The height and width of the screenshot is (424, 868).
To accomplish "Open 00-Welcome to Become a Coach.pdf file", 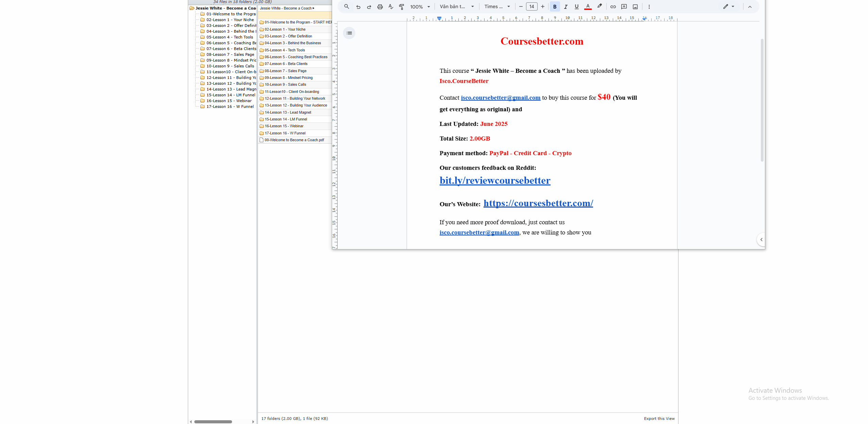I will (294, 140).
